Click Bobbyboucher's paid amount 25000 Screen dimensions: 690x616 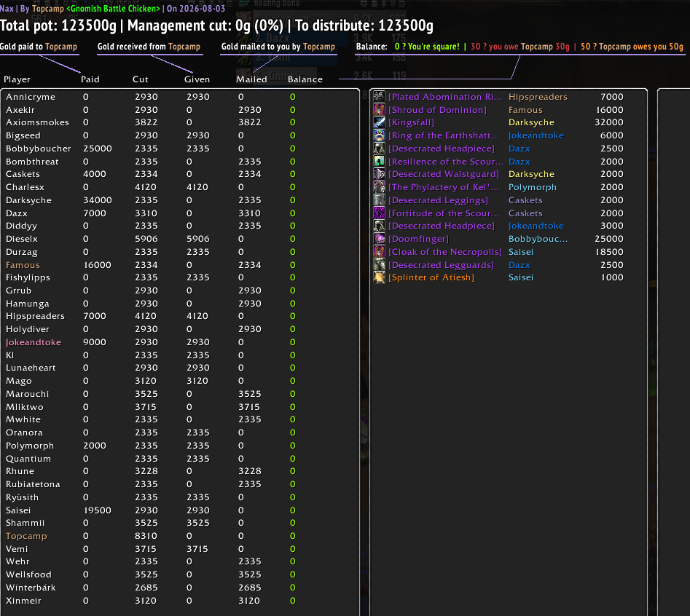(97, 149)
